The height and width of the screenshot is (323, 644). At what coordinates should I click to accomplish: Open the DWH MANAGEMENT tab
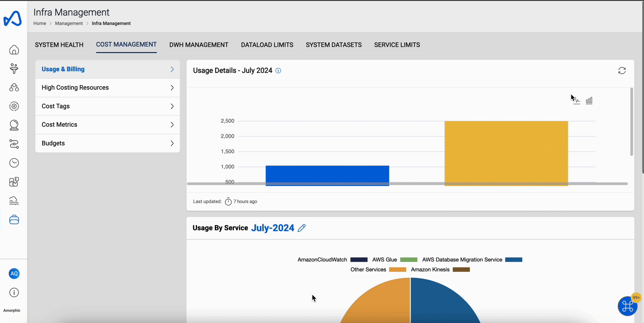[x=199, y=45]
